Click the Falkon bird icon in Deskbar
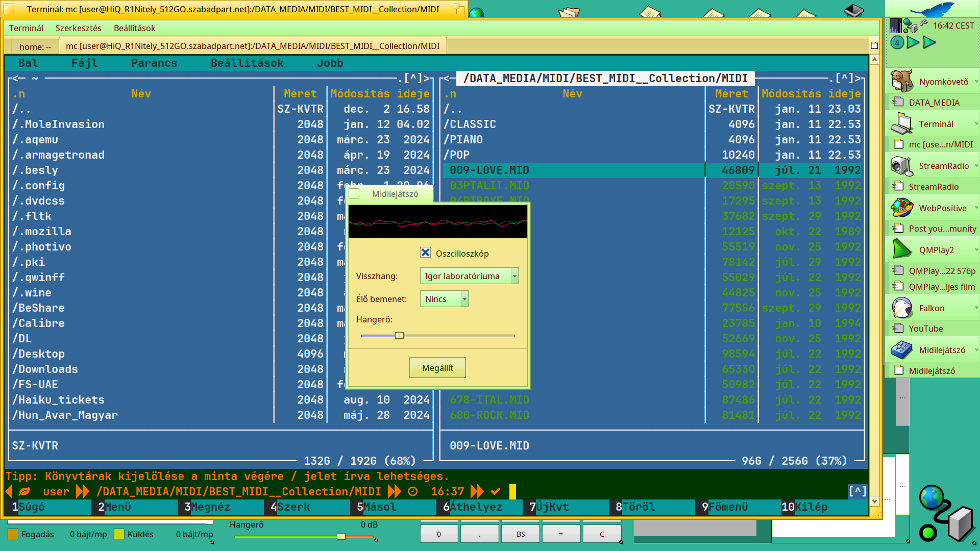This screenshot has height=551, width=980. click(902, 308)
